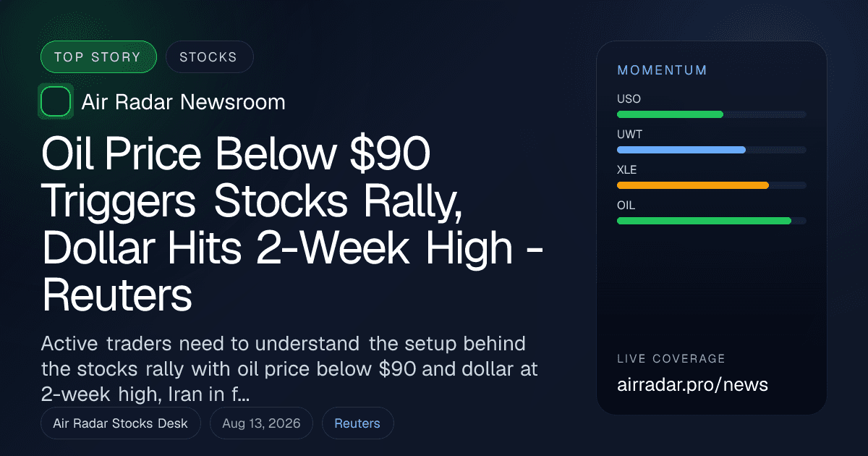Click the XLE orange momentum bar
This screenshot has height=456, width=868.
tap(712, 185)
